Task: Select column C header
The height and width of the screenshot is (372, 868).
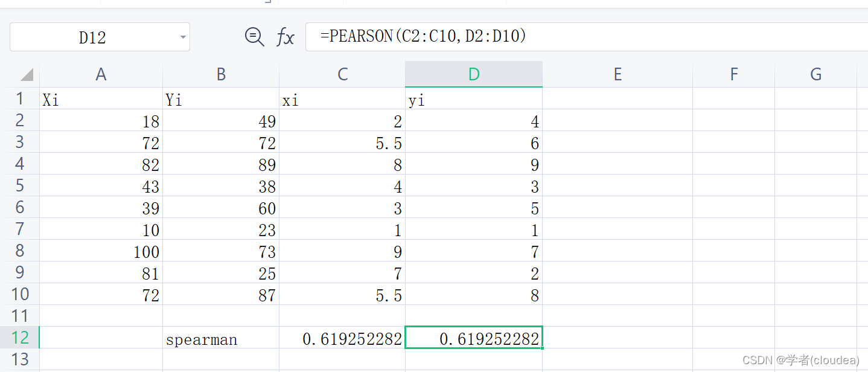Action: click(x=342, y=74)
